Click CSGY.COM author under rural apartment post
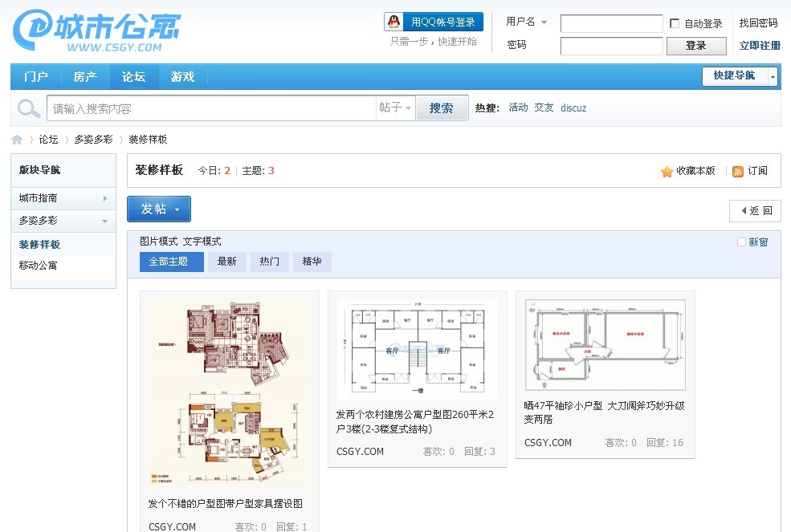The image size is (791, 532). coord(361,452)
